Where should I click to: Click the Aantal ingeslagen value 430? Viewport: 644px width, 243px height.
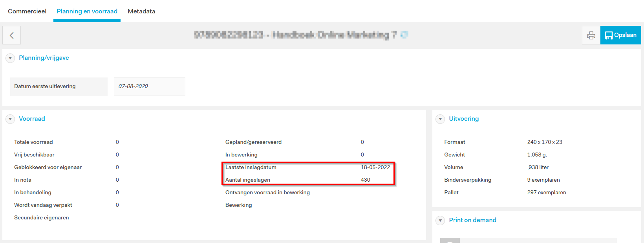tap(365, 180)
